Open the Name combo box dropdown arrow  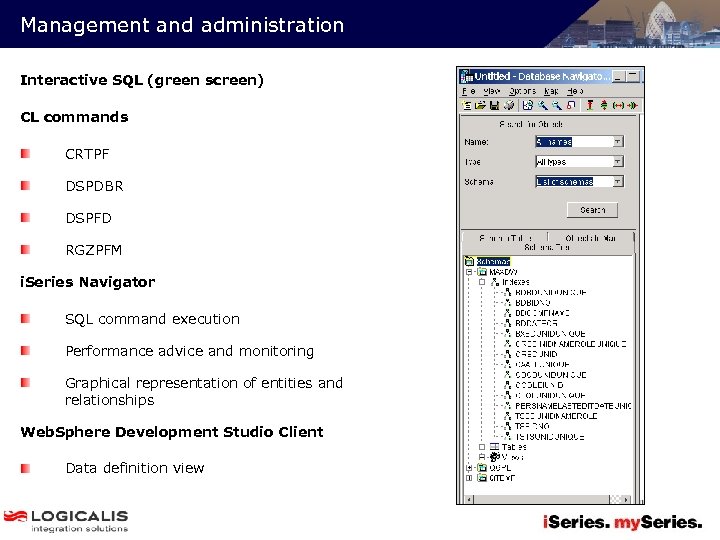tap(618, 141)
